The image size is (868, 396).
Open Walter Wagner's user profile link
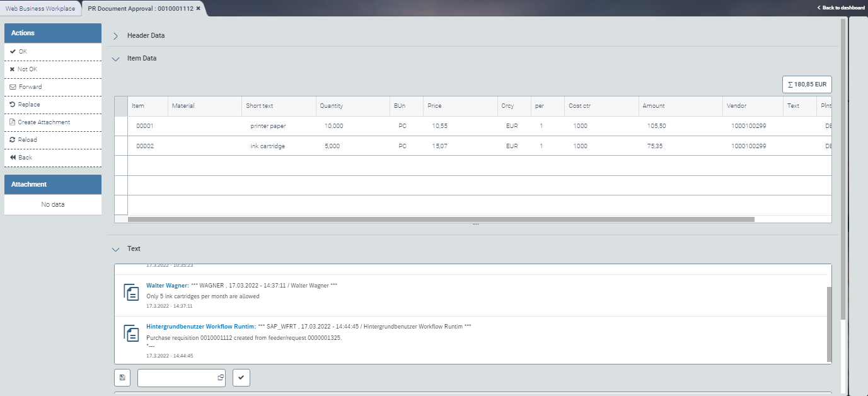click(166, 285)
